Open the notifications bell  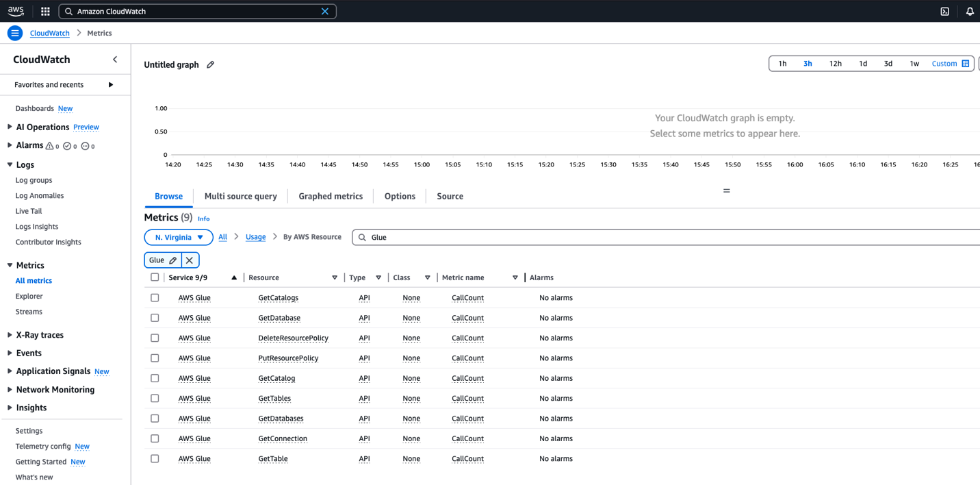970,12
